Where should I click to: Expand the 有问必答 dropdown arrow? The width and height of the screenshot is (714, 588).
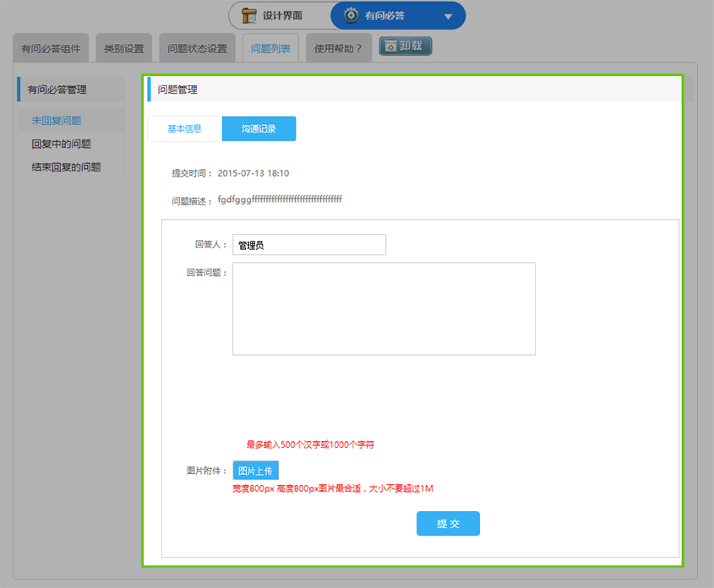tap(448, 16)
